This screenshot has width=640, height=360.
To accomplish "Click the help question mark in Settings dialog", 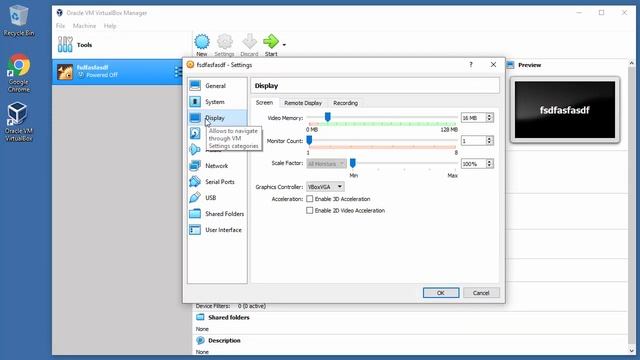I will pos(471,64).
